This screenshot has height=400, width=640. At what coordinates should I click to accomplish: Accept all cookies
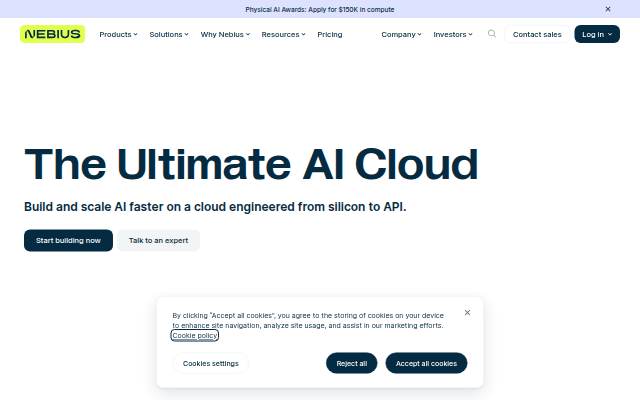[426, 363]
